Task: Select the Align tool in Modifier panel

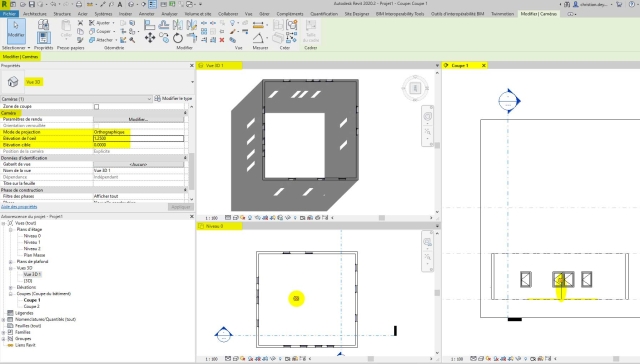Action: point(150,25)
